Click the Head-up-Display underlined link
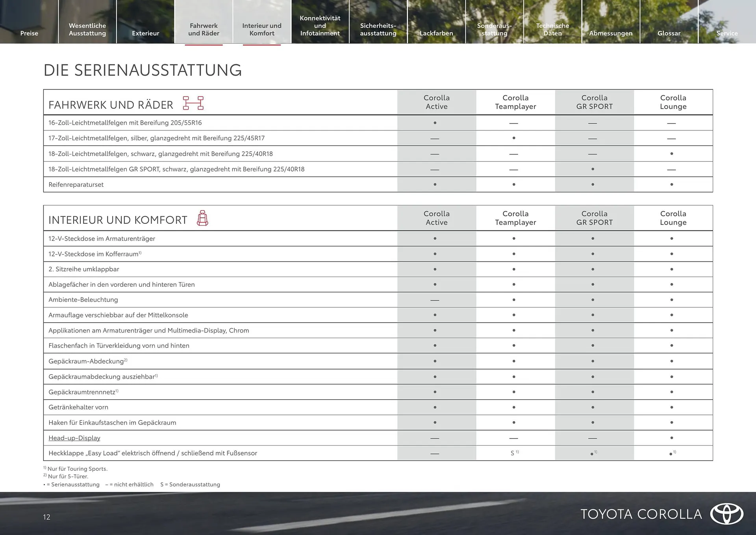The width and height of the screenshot is (756, 535). [74, 438]
